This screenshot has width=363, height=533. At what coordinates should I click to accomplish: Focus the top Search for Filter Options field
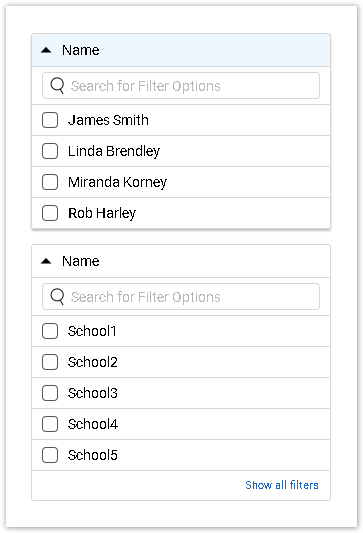point(181,86)
